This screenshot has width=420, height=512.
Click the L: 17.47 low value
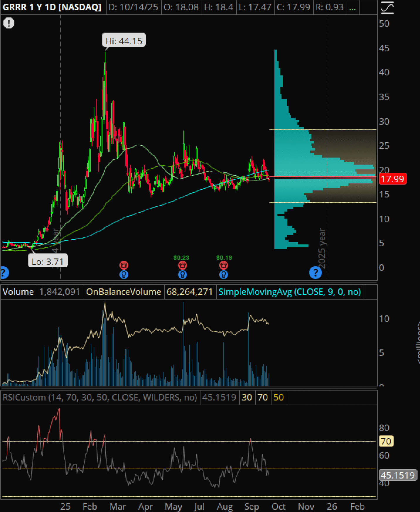click(255, 7)
